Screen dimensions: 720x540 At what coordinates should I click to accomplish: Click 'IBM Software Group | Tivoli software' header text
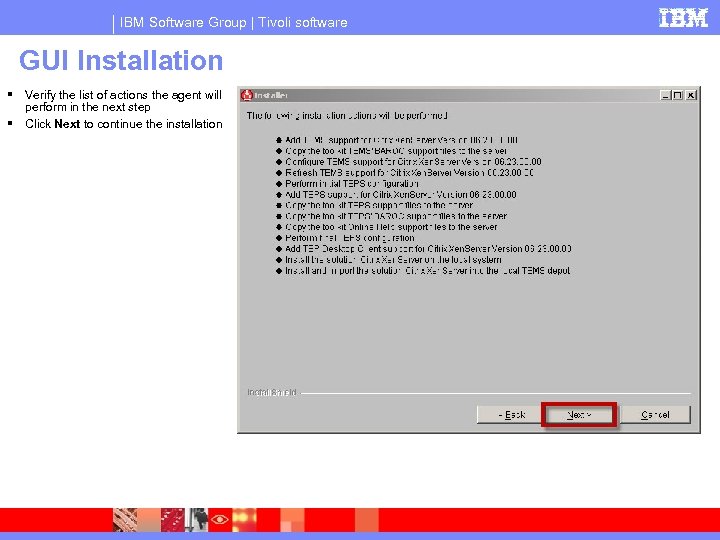click(x=233, y=22)
